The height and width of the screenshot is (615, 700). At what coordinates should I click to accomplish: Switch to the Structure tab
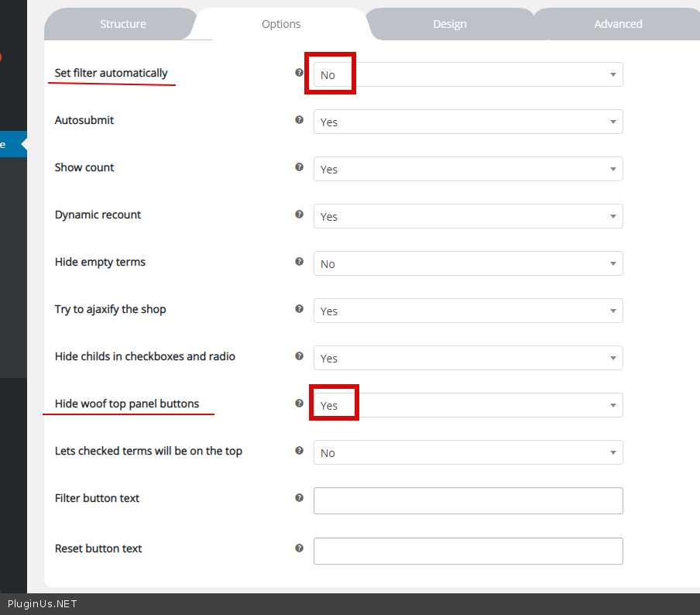pos(122,24)
